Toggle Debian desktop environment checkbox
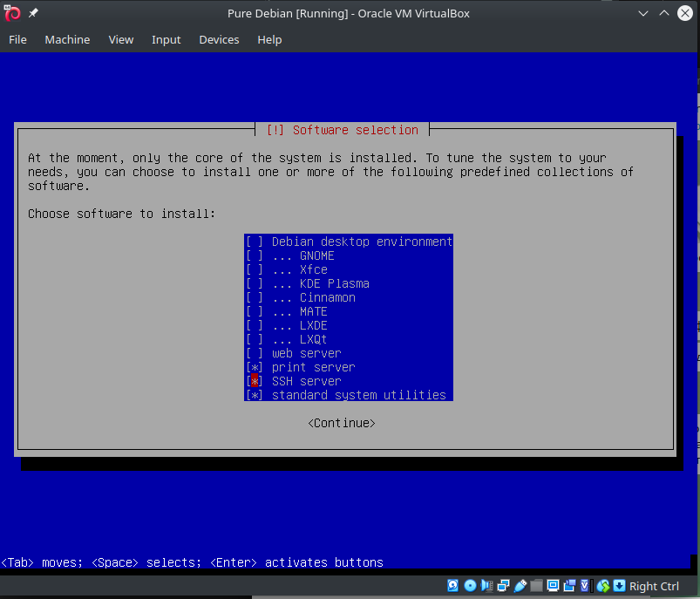The image size is (700, 599). click(255, 242)
